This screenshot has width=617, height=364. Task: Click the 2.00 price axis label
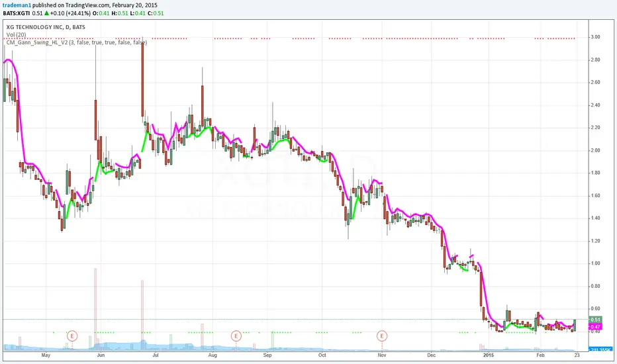tap(595, 150)
